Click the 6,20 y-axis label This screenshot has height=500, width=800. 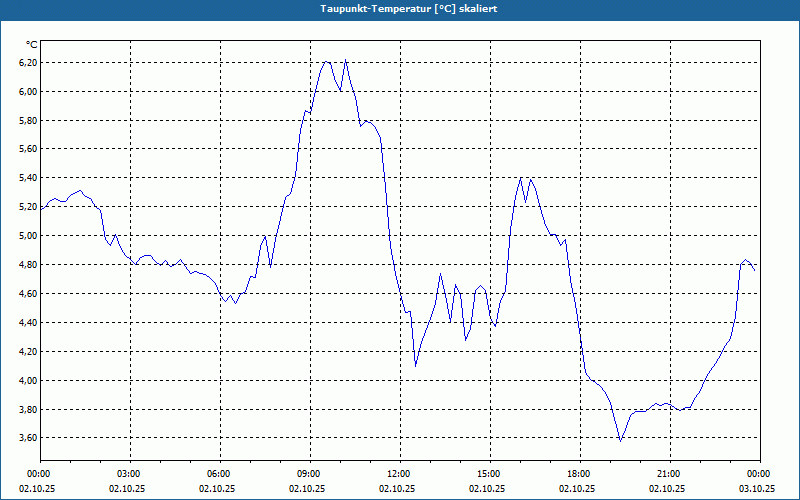pos(28,63)
